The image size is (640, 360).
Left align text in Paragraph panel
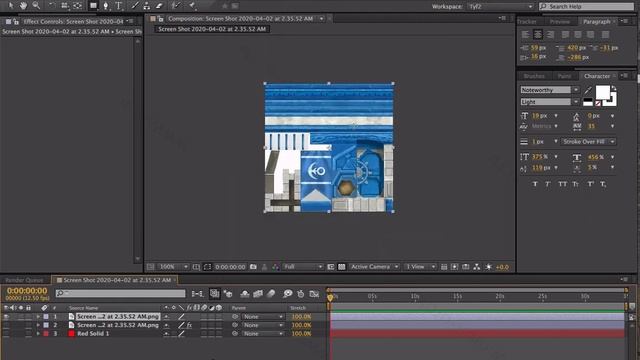[525, 35]
